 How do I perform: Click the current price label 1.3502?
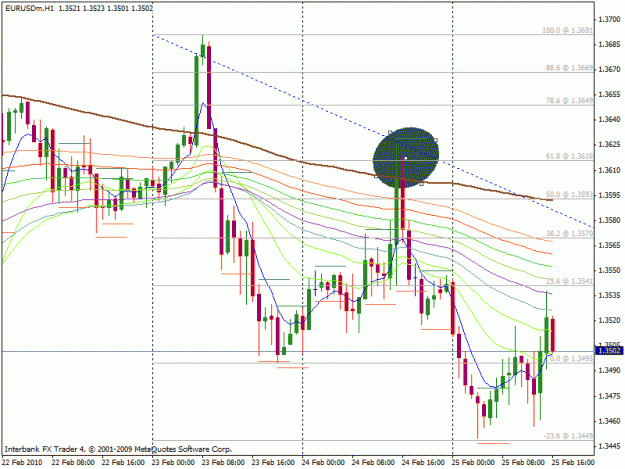pos(609,351)
